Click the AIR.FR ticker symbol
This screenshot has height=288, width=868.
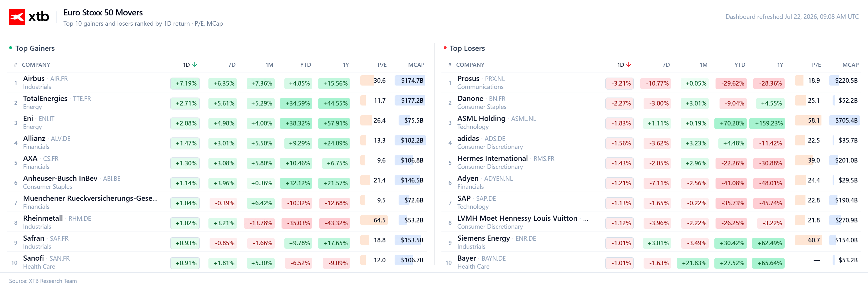point(59,79)
